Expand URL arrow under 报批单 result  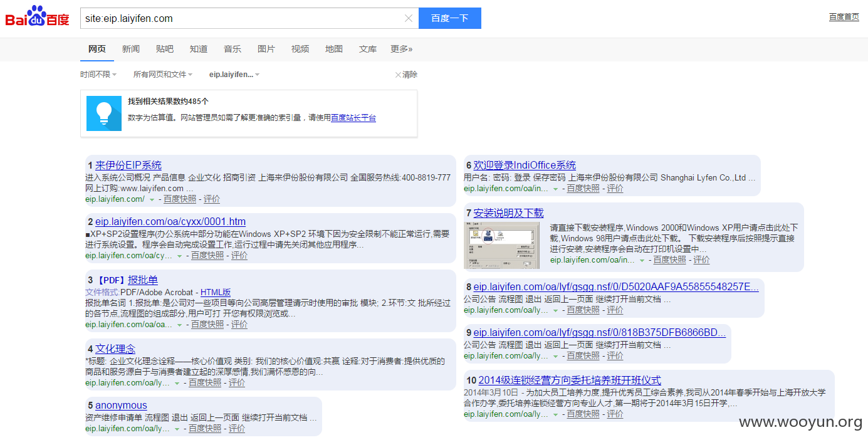tap(179, 325)
